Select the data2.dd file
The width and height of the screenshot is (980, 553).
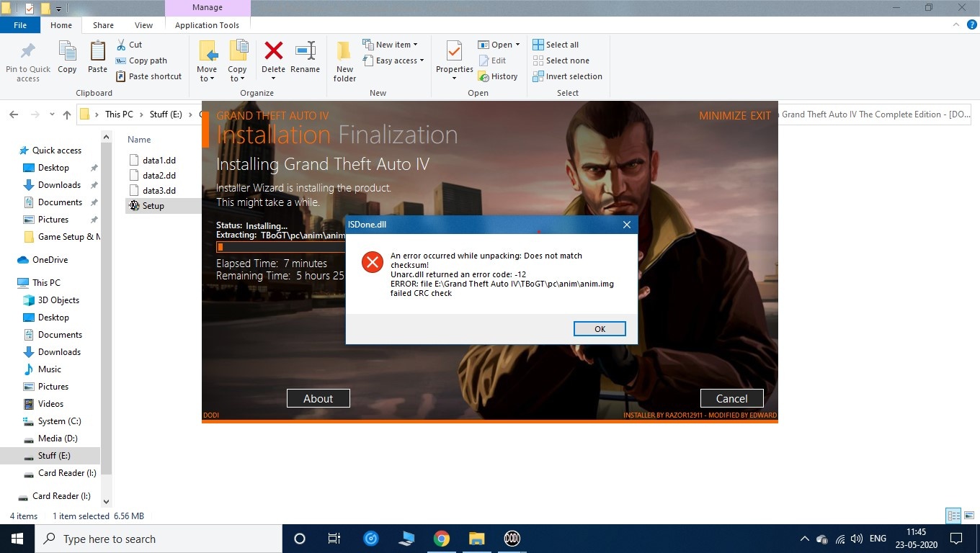coord(159,175)
